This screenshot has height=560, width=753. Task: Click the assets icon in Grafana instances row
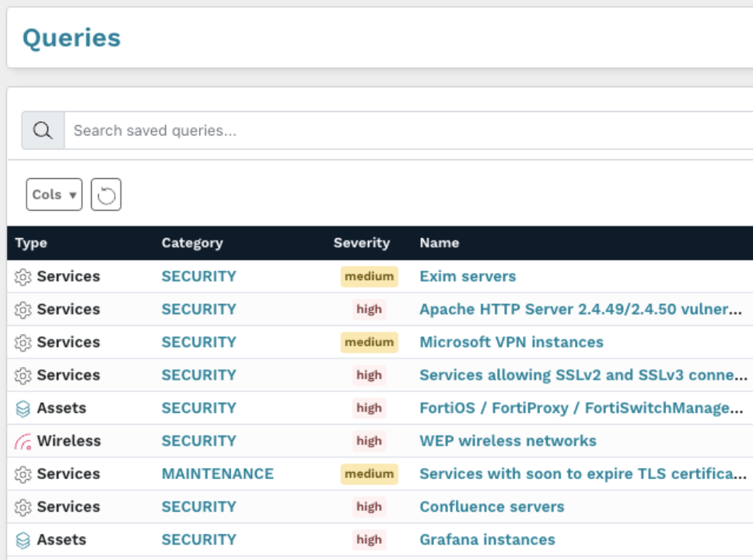point(23,540)
